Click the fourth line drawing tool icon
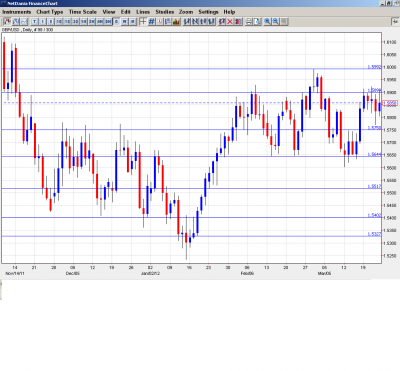Image resolution: width=400 pixels, height=371 pixels. click(211, 22)
